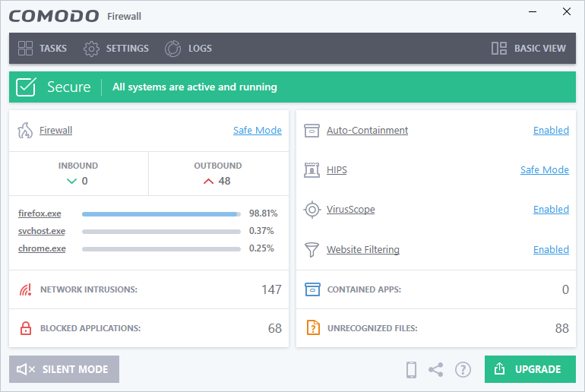
Task: Click the Logs circular icon
Action: pyautogui.click(x=172, y=49)
